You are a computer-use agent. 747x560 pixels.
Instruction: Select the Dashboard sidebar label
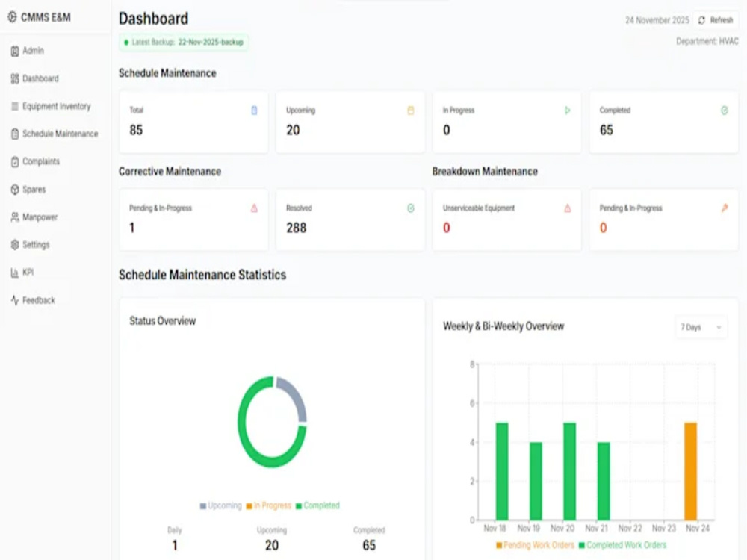[40, 78]
